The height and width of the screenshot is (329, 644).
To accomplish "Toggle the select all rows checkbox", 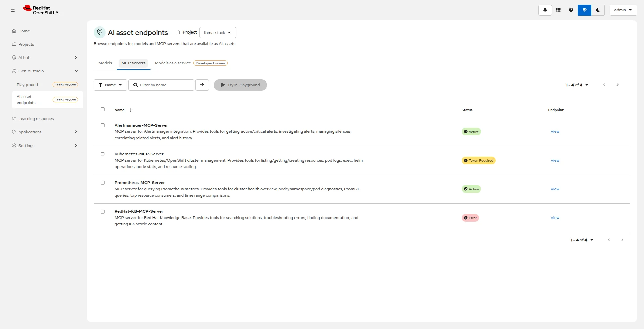I will point(103,109).
